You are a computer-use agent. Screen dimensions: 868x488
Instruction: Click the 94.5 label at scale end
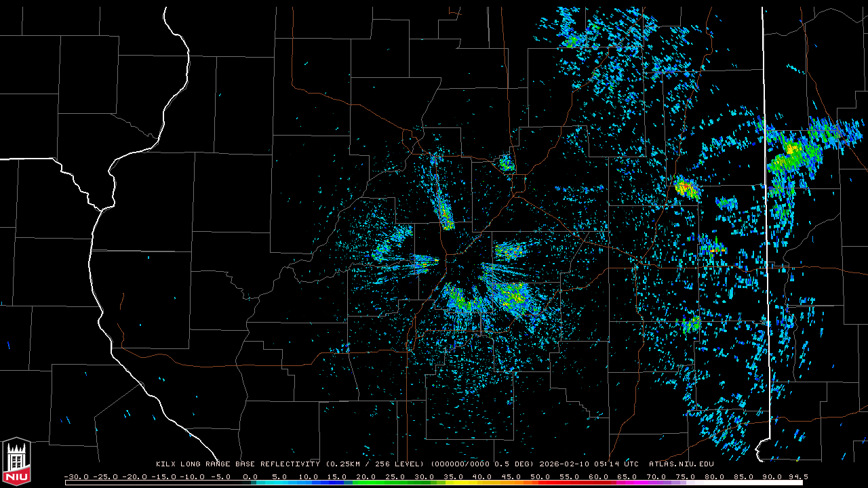tap(796, 476)
